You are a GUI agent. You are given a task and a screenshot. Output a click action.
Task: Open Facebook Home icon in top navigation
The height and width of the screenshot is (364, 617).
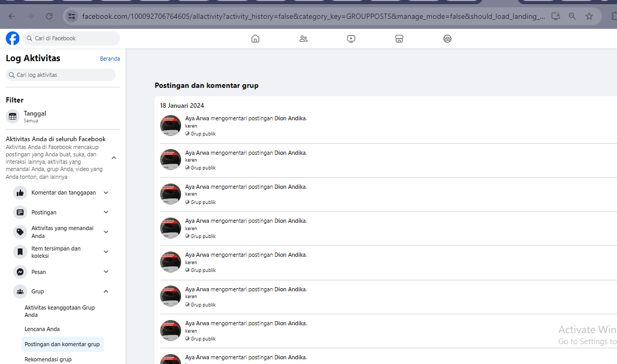click(255, 39)
